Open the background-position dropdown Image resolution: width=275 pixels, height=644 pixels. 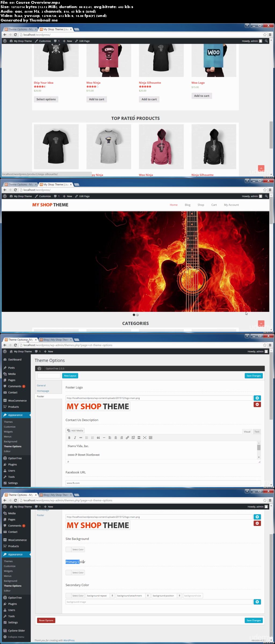167,596
